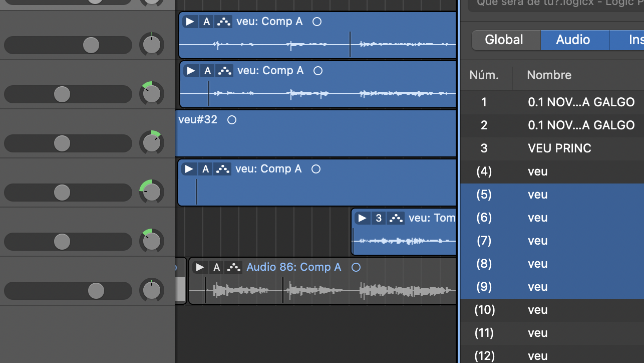Click quick swipe comping icon on veu: Tom region
This screenshot has height=363, width=644.
click(396, 218)
